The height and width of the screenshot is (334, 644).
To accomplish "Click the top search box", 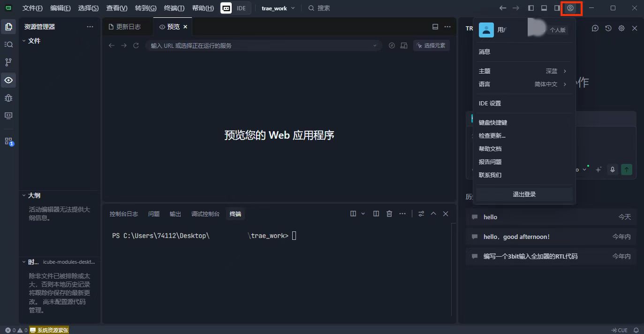I will 319,8.
